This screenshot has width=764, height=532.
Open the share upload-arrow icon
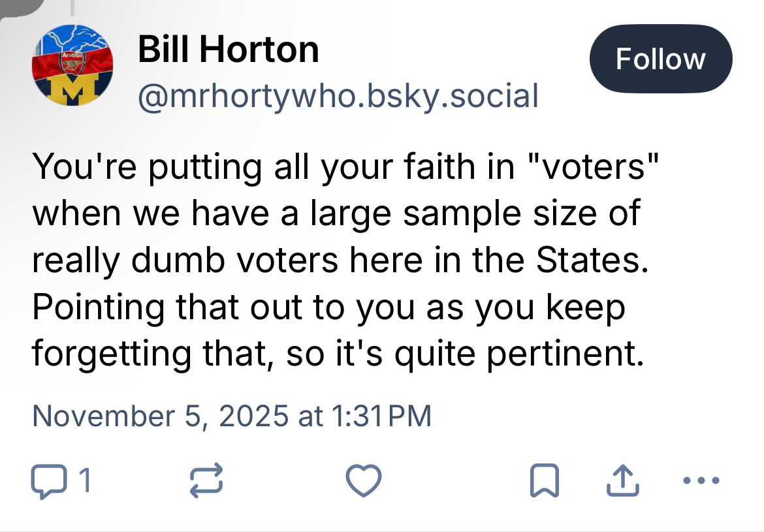tap(622, 482)
